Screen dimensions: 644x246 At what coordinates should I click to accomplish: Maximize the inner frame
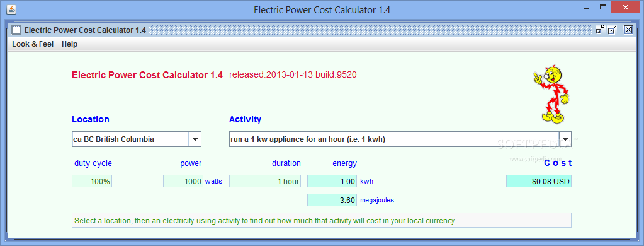coord(613,29)
